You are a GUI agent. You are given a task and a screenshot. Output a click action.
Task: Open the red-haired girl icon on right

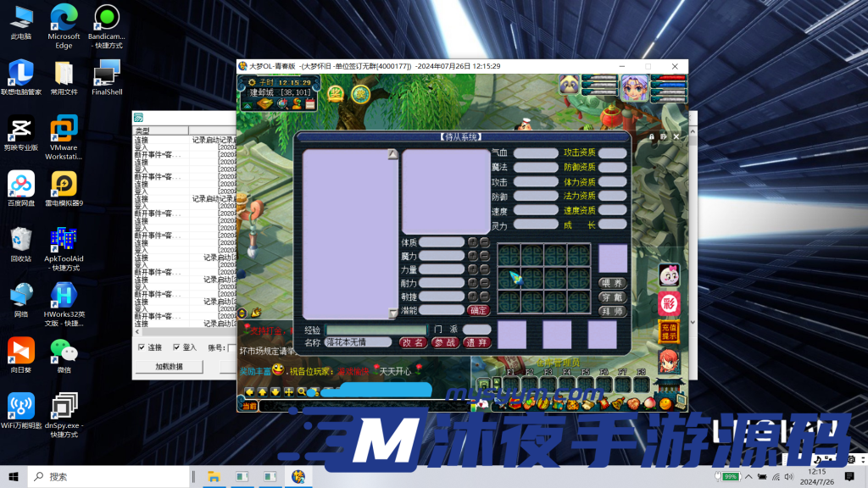[669, 361]
